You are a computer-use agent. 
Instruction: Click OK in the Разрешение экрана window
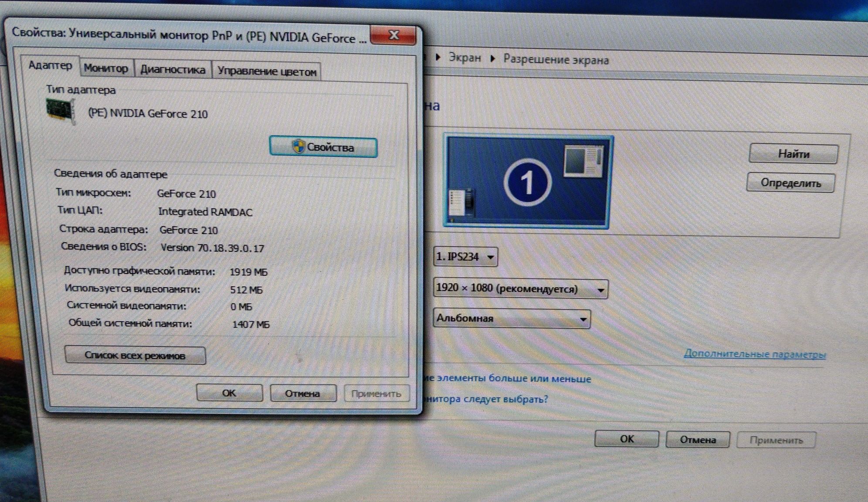pyautogui.click(x=627, y=439)
